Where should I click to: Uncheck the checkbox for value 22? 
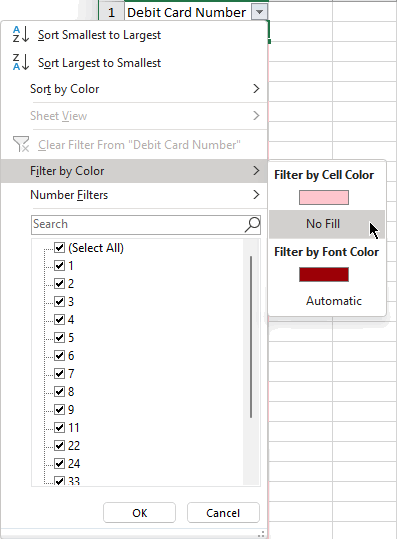pos(59,445)
